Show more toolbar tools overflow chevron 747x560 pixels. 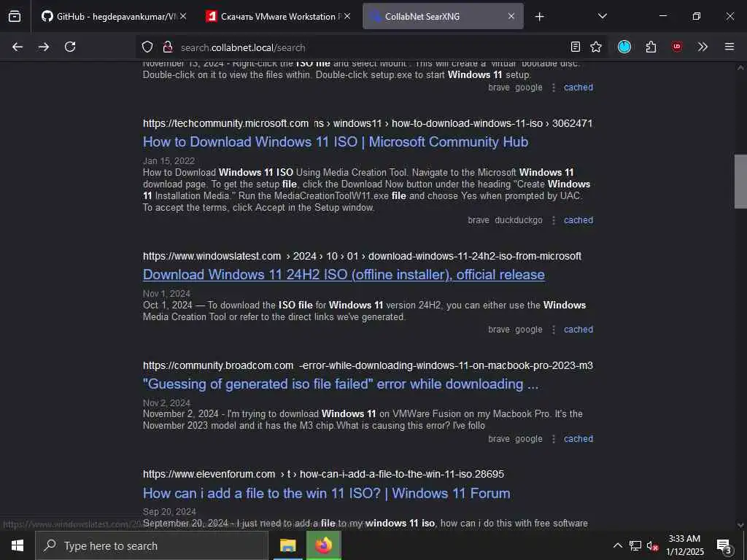703,47
